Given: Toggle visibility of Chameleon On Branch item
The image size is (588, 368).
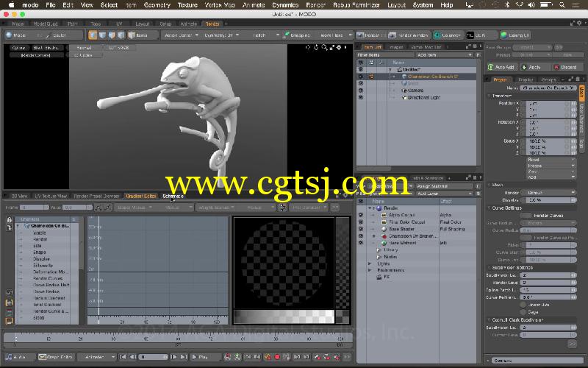Looking at the screenshot, I should pos(361,77).
